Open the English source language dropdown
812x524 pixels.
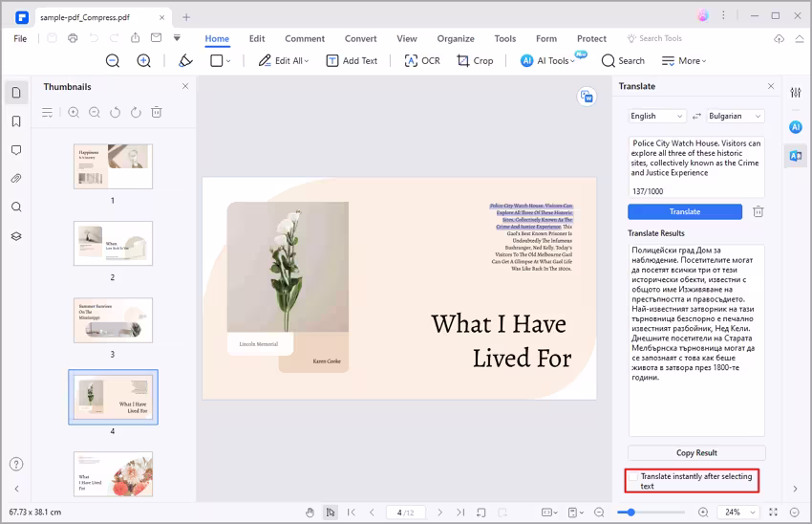[x=656, y=116]
